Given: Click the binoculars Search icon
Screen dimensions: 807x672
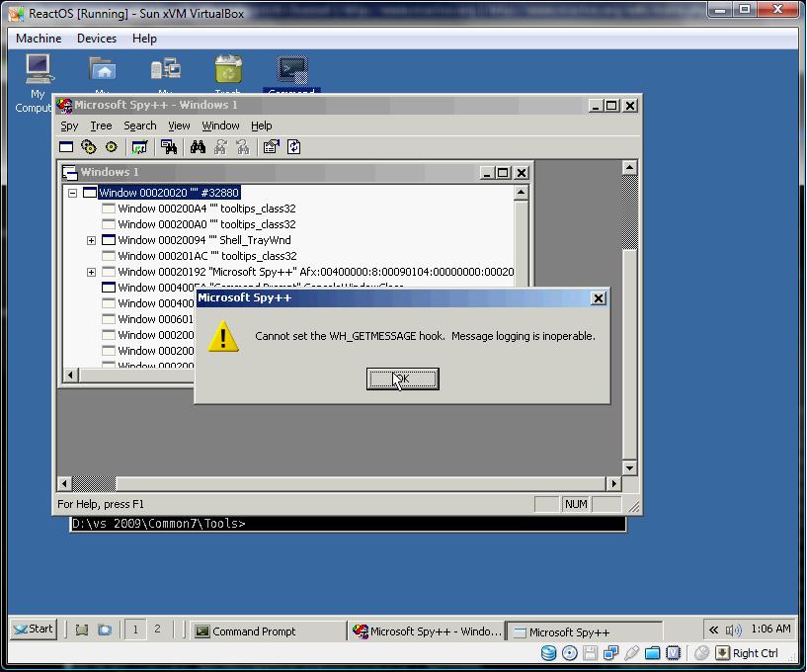Looking at the screenshot, I should pyautogui.click(x=198, y=147).
